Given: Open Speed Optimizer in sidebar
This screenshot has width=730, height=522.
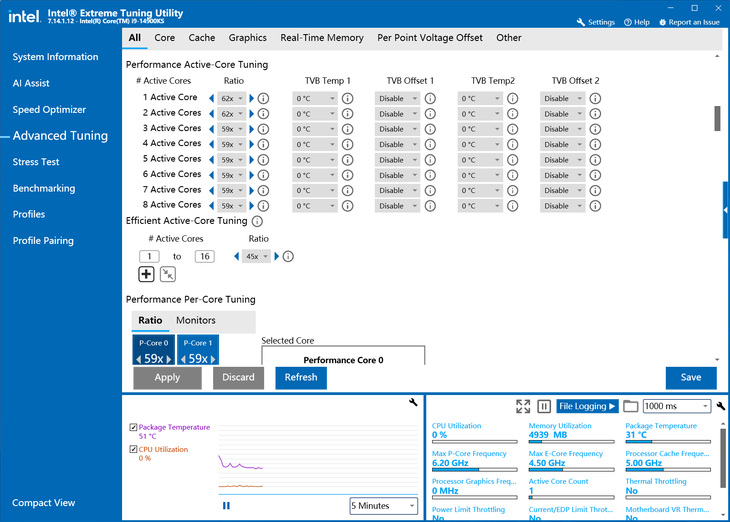Looking at the screenshot, I should pyautogui.click(x=49, y=109).
